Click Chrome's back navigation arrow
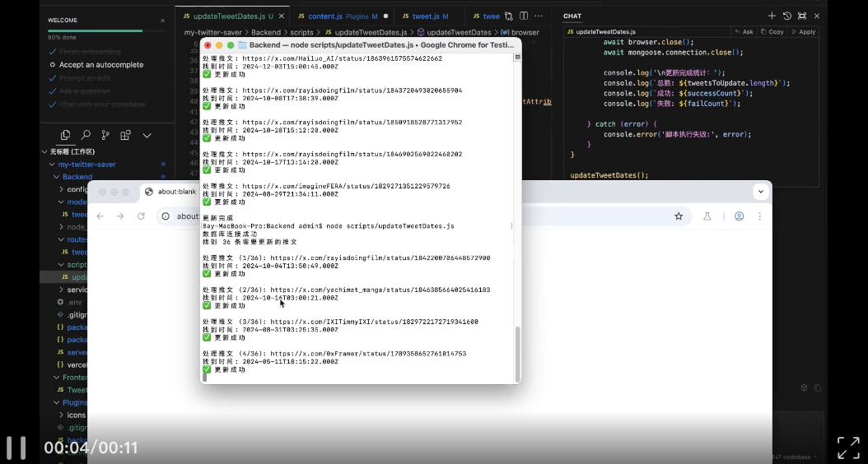This screenshot has width=868, height=464. tap(100, 216)
